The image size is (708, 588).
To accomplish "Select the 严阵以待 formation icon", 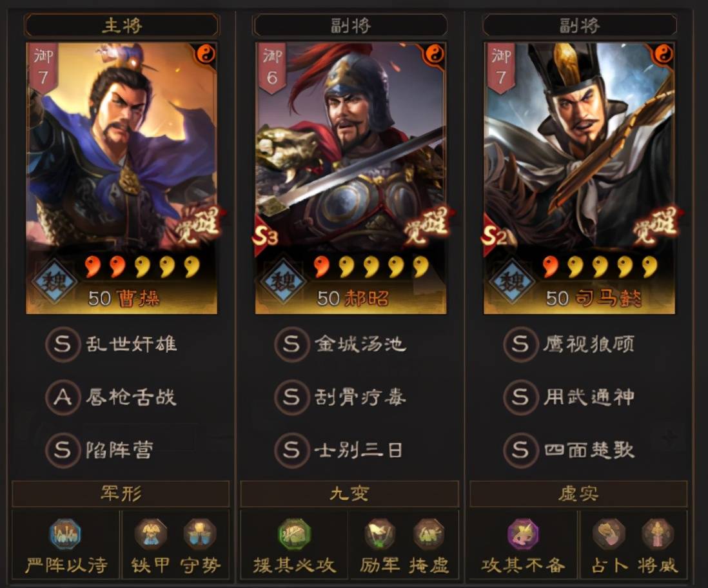I will (x=66, y=534).
